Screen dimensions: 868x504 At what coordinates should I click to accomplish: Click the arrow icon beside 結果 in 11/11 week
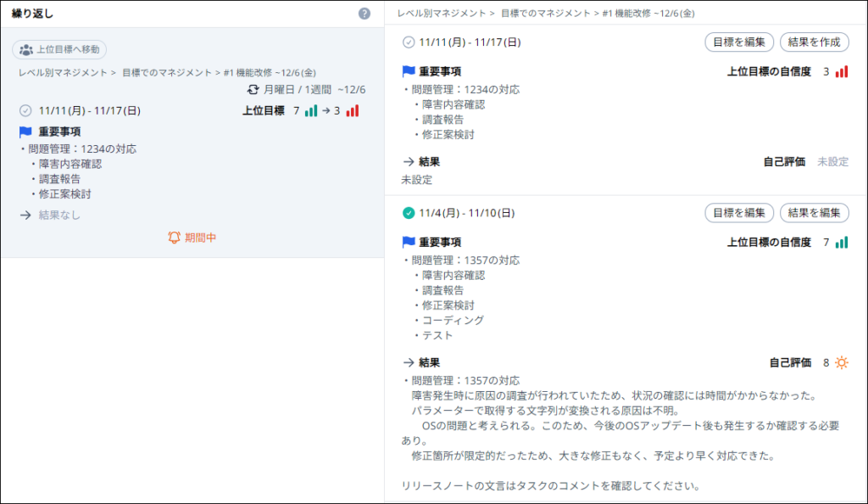409,162
